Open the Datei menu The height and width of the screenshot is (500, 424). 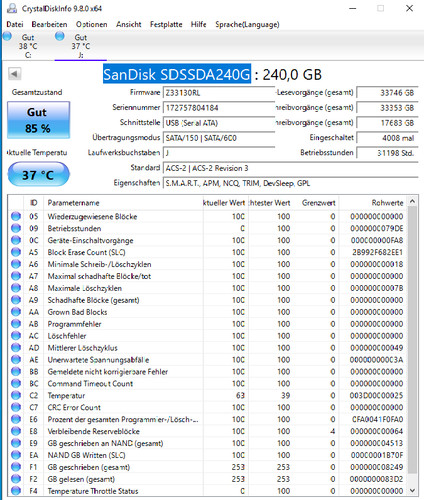pyautogui.click(x=15, y=24)
